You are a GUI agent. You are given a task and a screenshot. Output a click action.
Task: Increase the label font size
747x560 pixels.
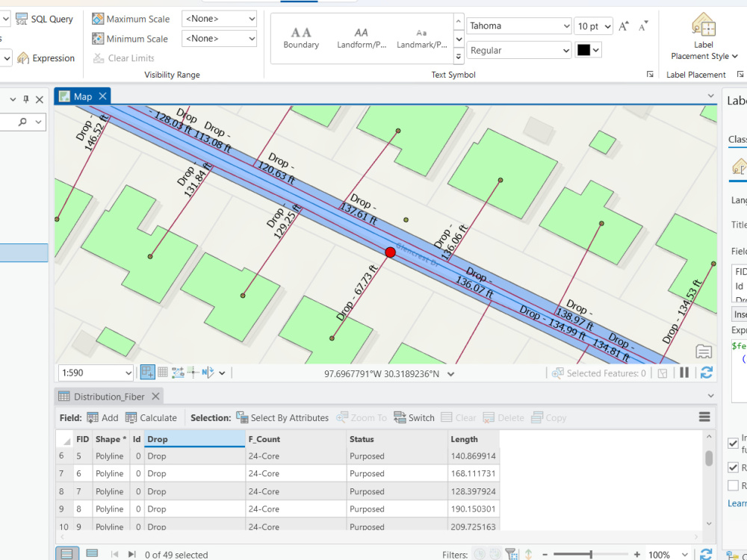click(x=624, y=26)
